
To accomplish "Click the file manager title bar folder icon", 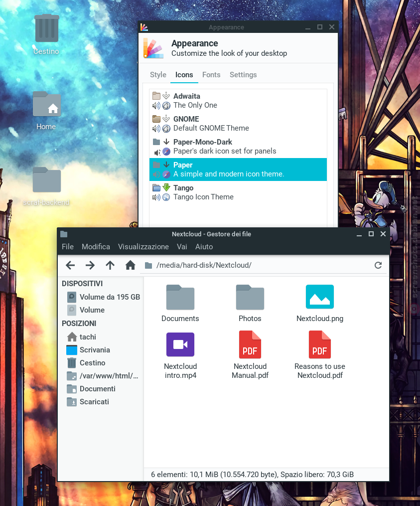I will point(64,234).
